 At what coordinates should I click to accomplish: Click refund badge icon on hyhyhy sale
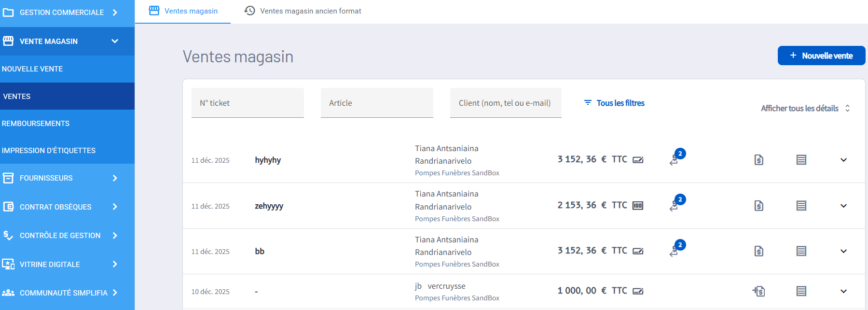pyautogui.click(x=676, y=157)
